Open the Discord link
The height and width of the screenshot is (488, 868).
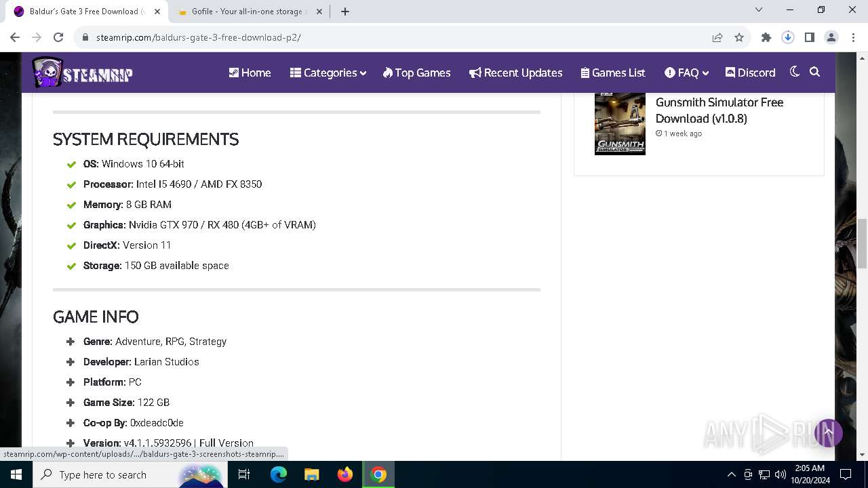pos(750,73)
